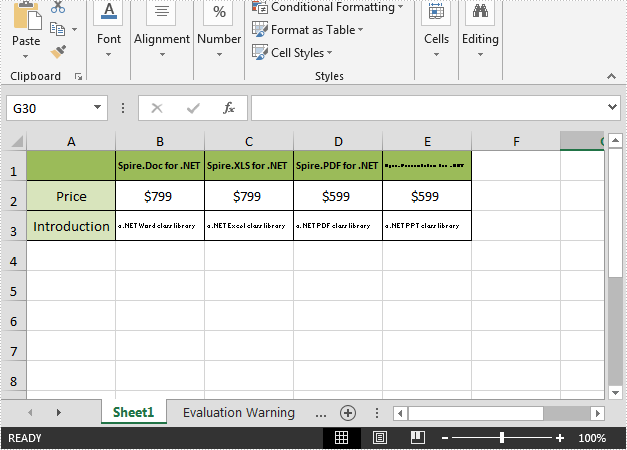Switch to Evaluation Warning sheet tab
This screenshot has height=450, width=627.
pos(239,412)
